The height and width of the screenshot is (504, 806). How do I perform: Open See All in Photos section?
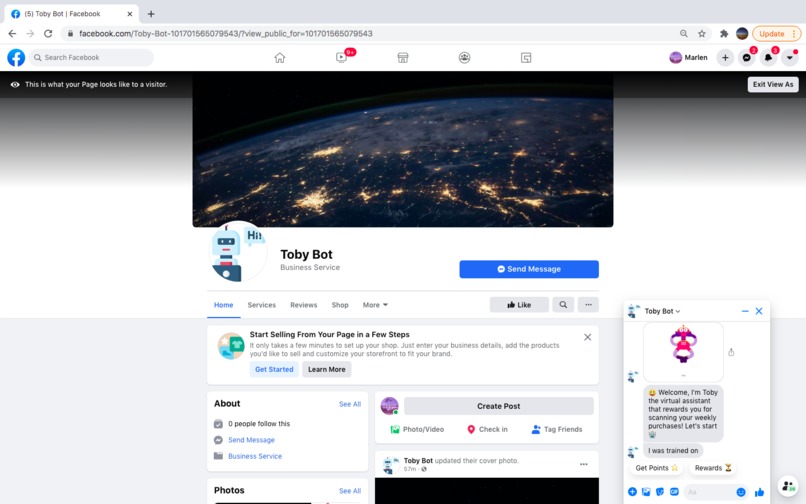click(350, 491)
